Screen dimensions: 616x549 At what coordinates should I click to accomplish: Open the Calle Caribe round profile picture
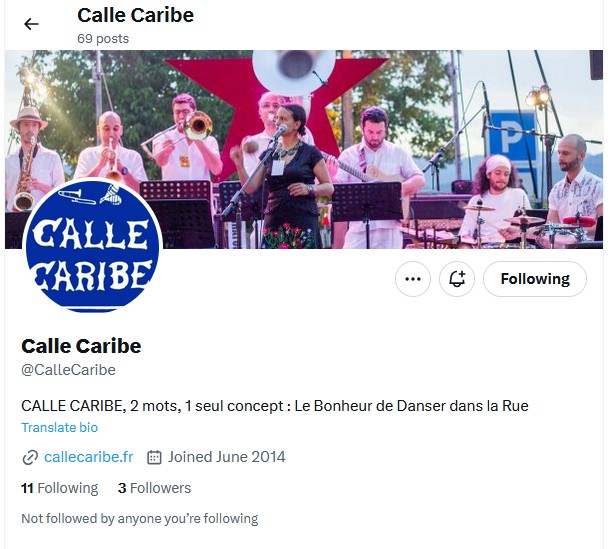92,246
